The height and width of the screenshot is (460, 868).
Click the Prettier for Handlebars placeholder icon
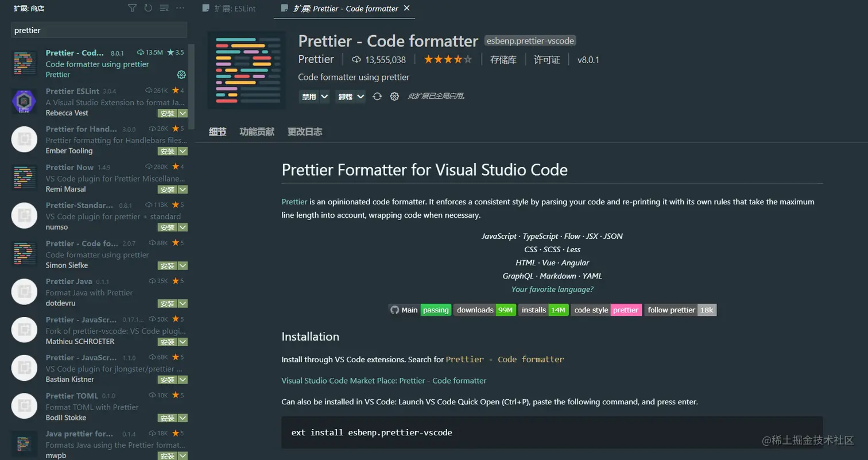point(25,140)
